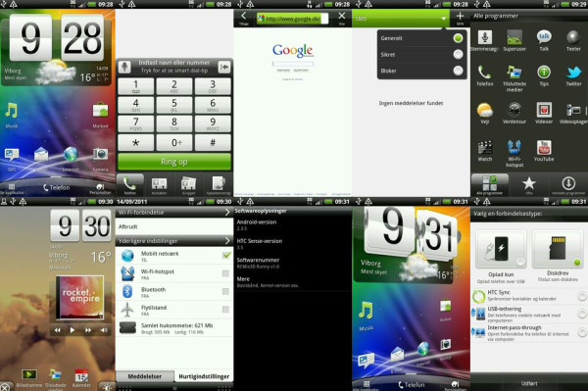Enable the Bluetooth checkbox
The image size is (588, 391).
[x=225, y=291]
